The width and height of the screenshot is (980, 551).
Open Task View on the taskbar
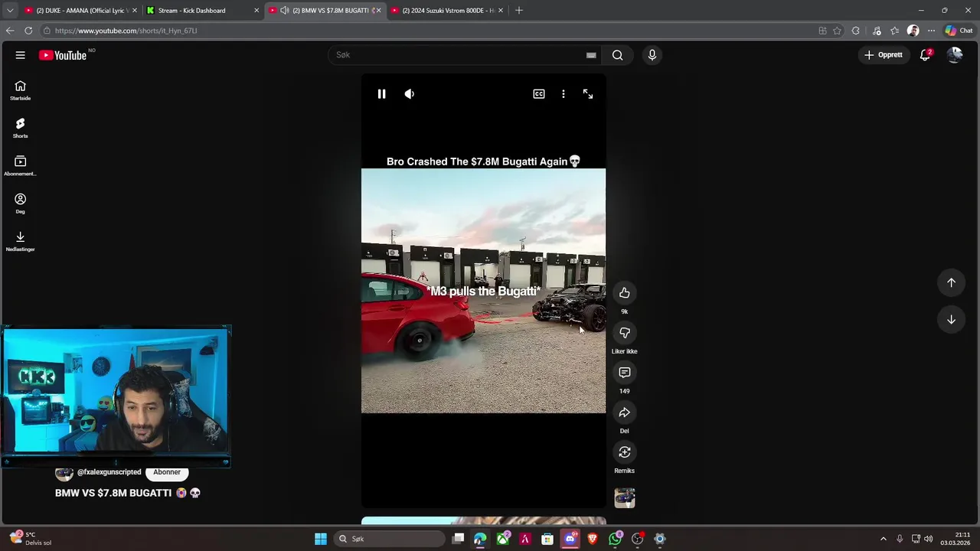[458, 539]
